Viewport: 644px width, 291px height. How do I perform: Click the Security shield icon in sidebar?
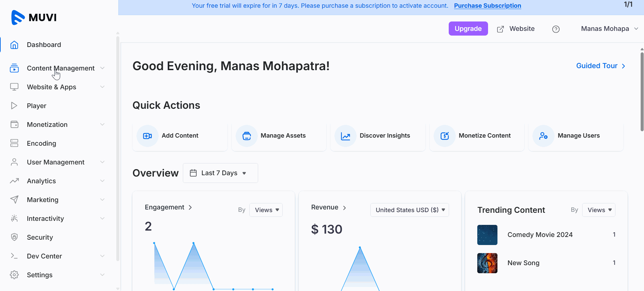(x=14, y=237)
